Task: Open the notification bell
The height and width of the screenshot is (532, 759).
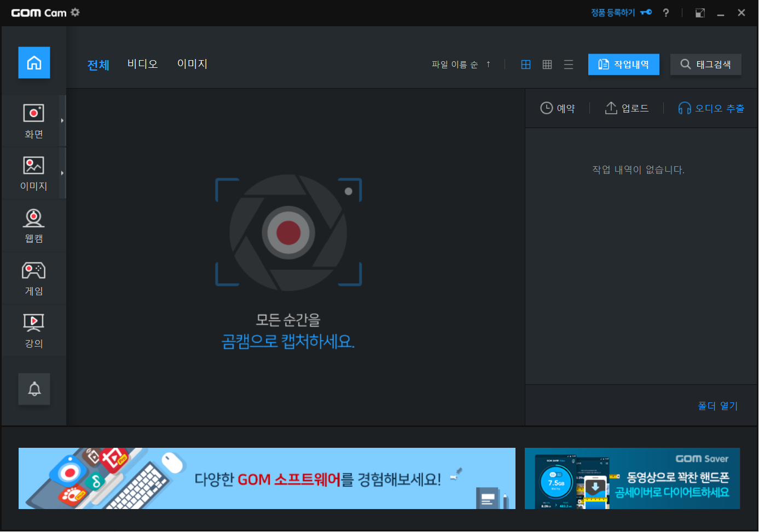Action: pos(34,389)
